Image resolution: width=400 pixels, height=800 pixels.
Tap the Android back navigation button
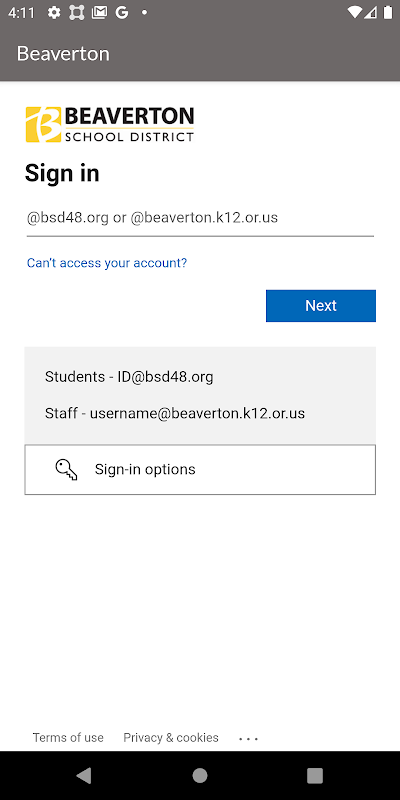tap(84, 776)
